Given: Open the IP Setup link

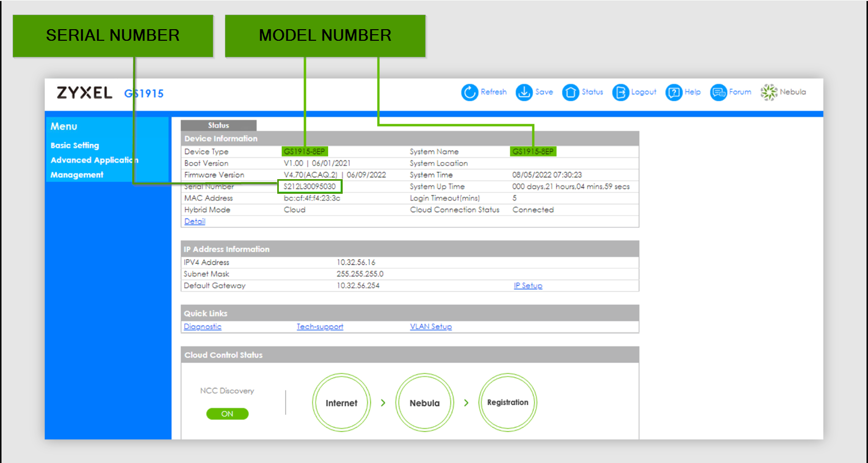Looking at the screenshot, I should point(528,286).
